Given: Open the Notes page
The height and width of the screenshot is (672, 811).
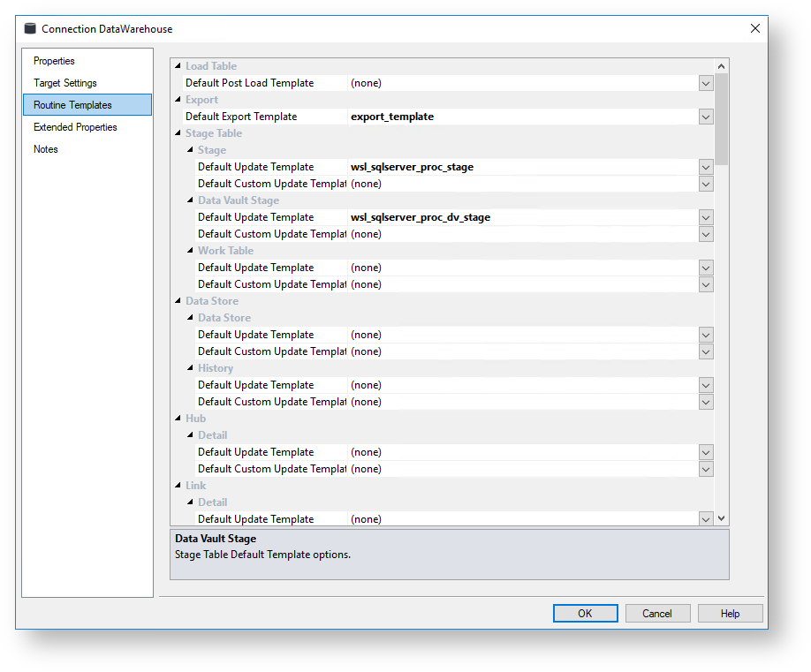Looking at the screenshot, I should pos(46,149).
